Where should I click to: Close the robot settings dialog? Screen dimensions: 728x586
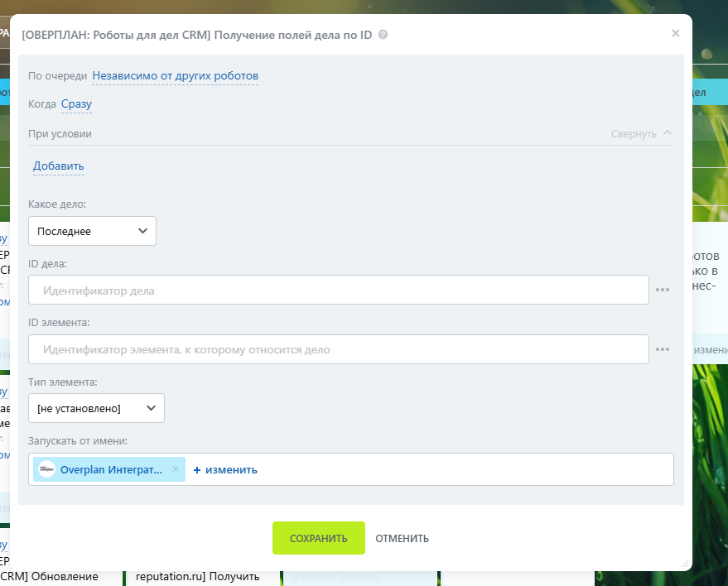click(675, 33)
